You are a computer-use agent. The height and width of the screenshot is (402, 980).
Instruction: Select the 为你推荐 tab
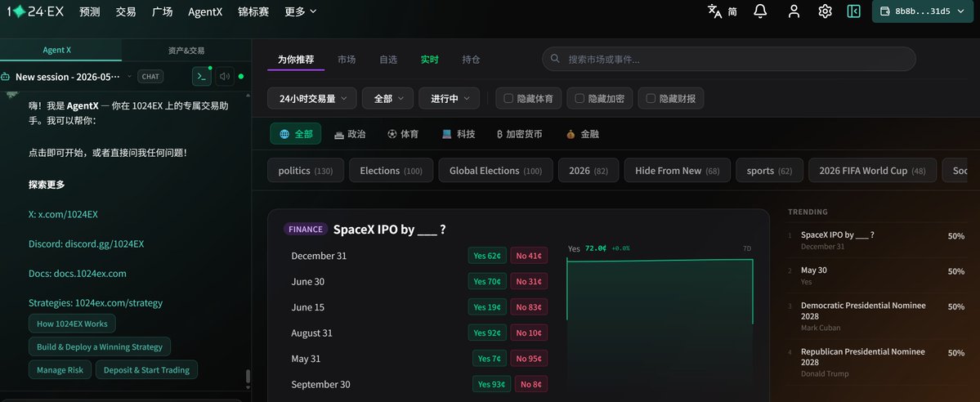coord(296,60)
